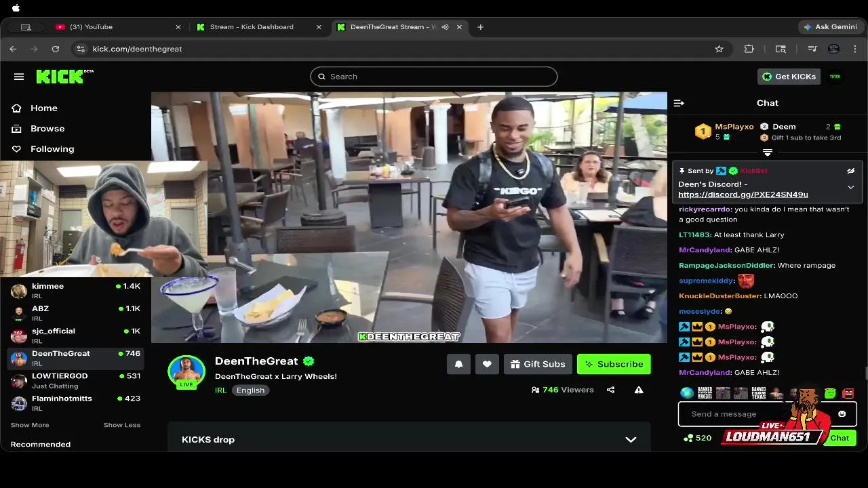Select the Banned from Texas emote
Image resolution: width=868 pixels, height=488 pixels.
click(x=758, y=393)
